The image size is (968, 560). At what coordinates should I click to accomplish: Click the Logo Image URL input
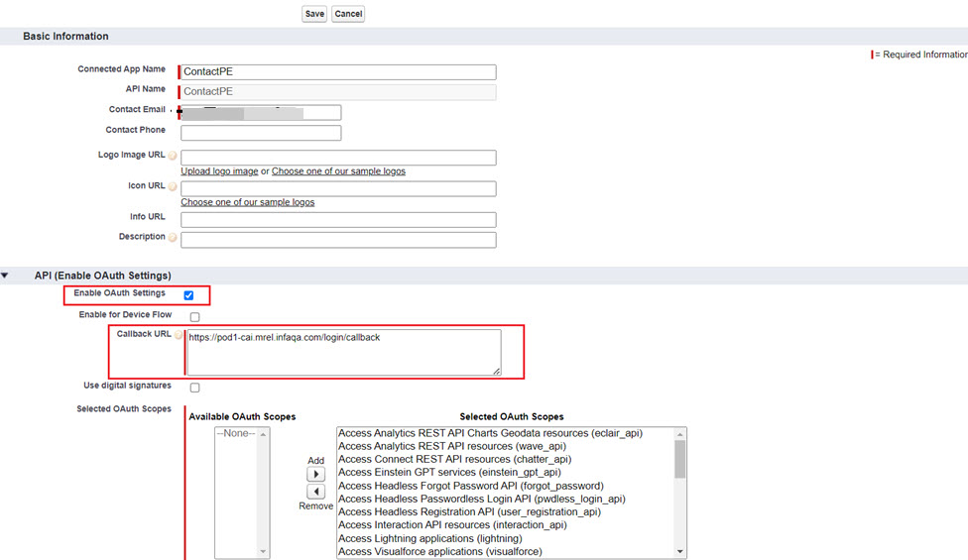coord(338,158)
